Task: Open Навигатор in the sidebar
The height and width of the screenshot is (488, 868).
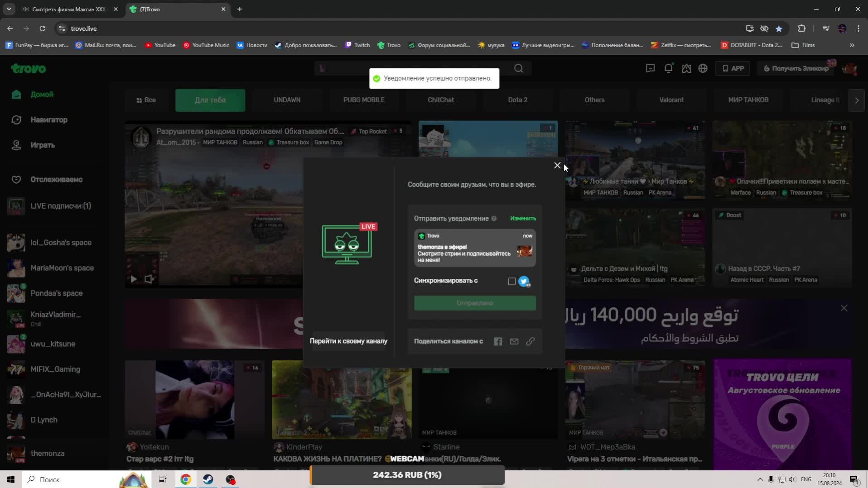Action: pos(49,120)
